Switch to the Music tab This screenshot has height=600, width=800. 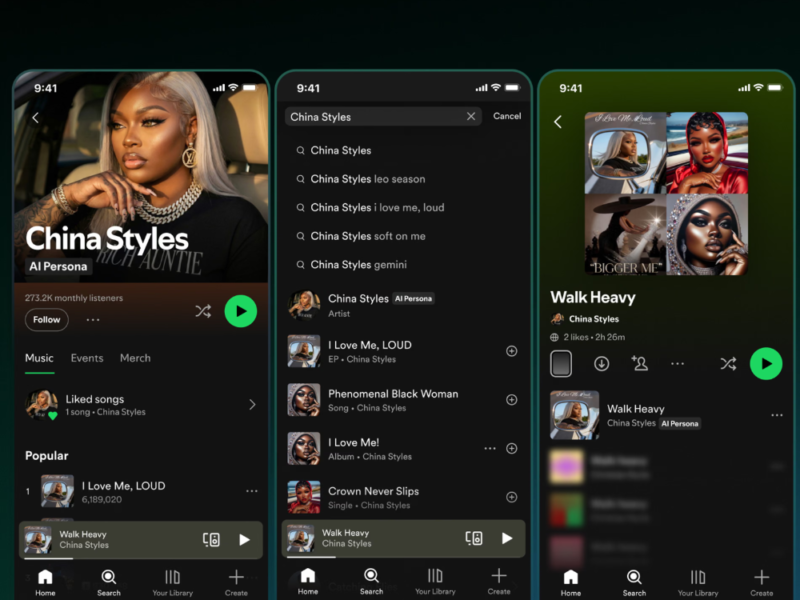coord(39,358)
